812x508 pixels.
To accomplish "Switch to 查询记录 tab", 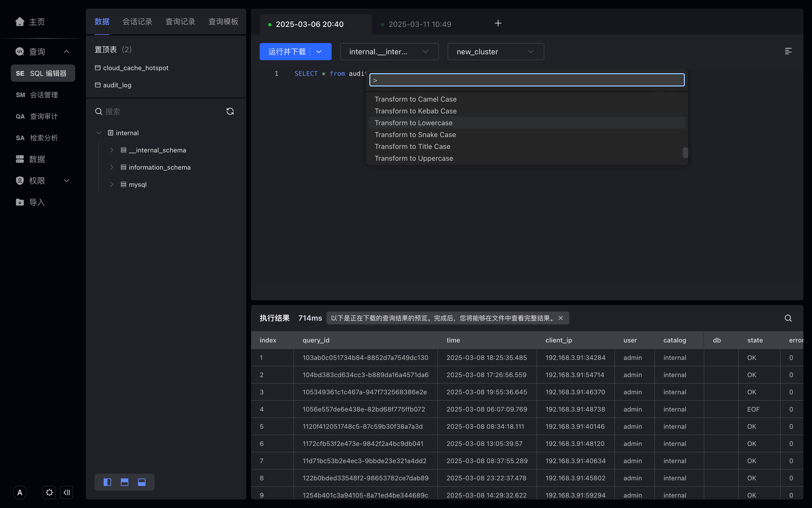I will (180, 22).
